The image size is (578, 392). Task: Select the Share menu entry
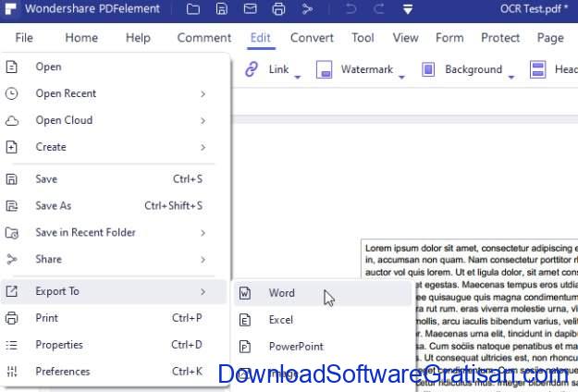click(116, 260)
